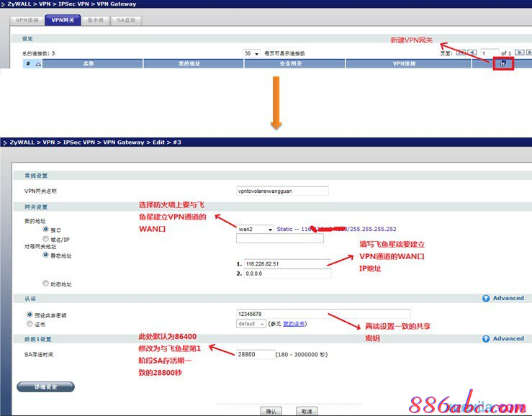The image size is (532, 416).
Task: Click the 总的连接数: 3 text
Action: [38, 53]
